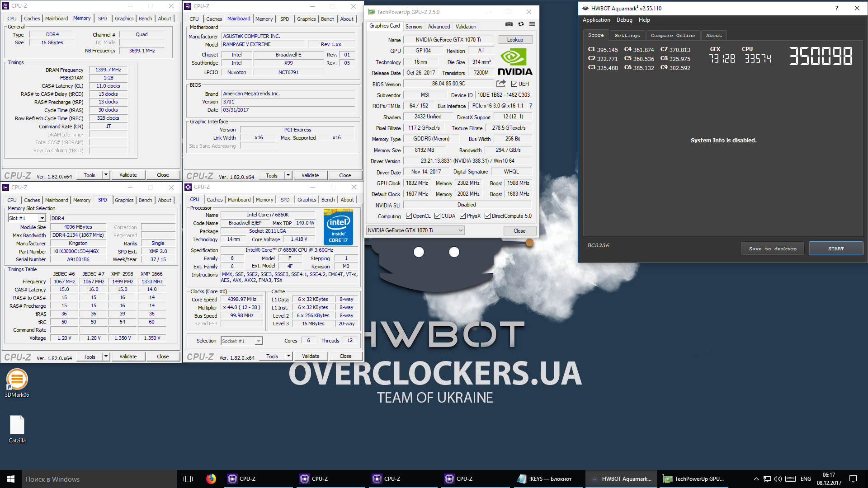Click GPU-Z refresh icon
This screenshot has width=868, height=488.
coord(521,24)
